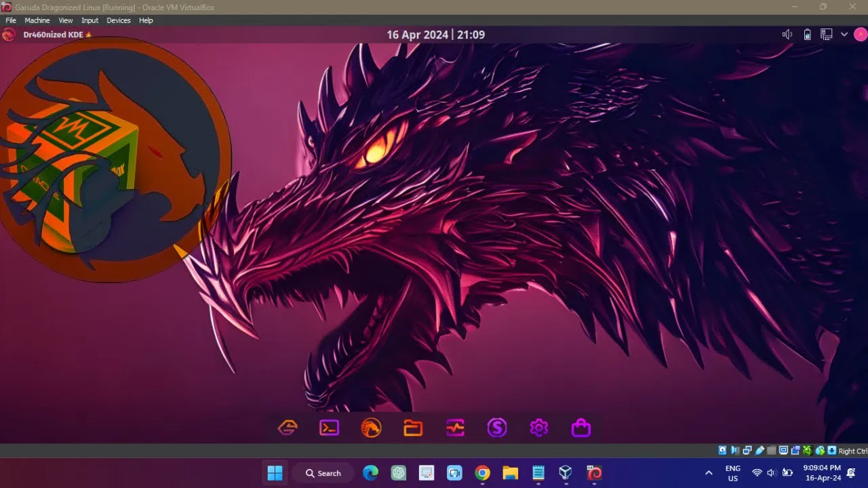Open the View menu
This screenshot has height=488, width=868.
(66, 20)
